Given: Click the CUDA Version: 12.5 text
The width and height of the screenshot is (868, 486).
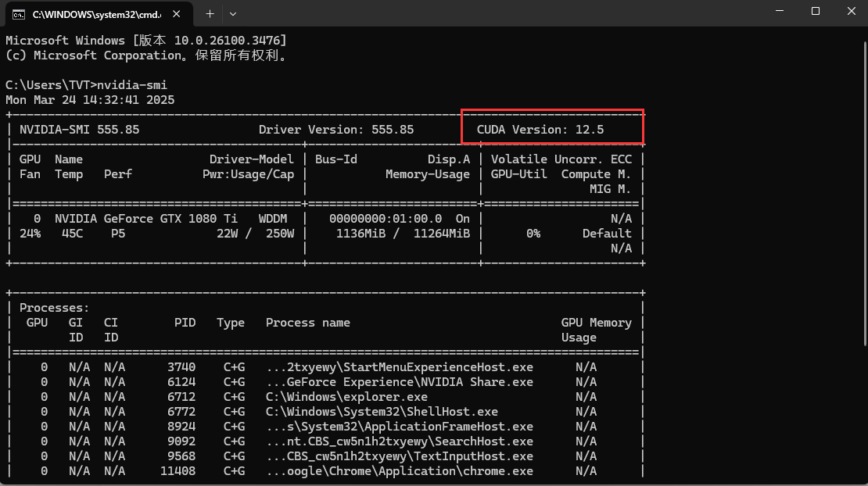Looking at the screenshot, I should [540, 130].
